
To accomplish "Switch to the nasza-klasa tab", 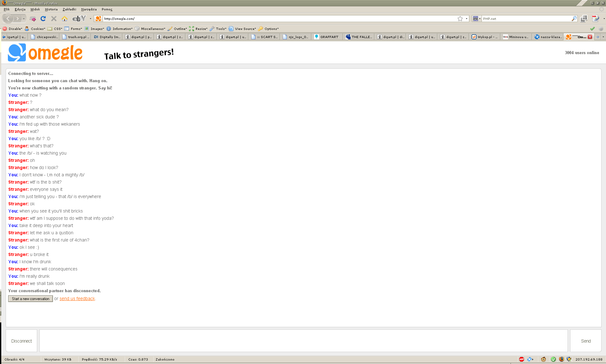I will coord(548,37).
